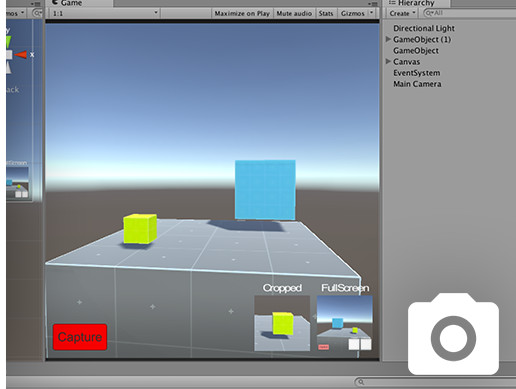Select GameObject in Hierarchy
This screenshot has width=516, height=389.
point(416,51)
